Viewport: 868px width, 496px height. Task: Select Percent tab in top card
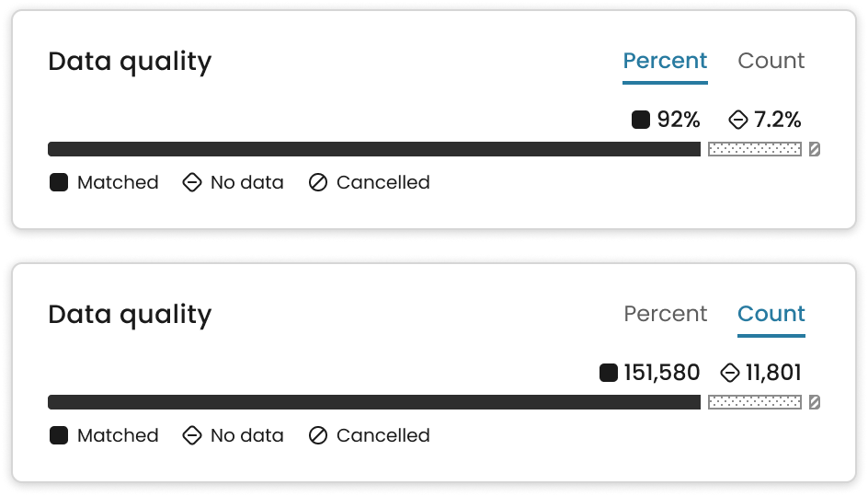pos(665,61)
